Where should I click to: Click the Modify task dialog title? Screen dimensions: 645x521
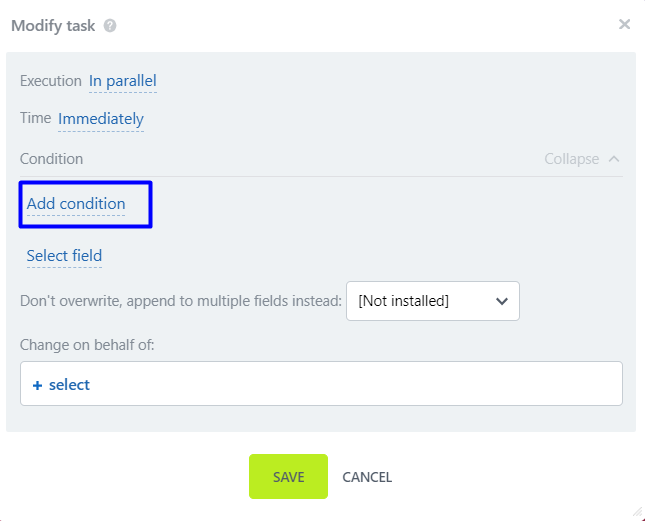coord(53,26)
